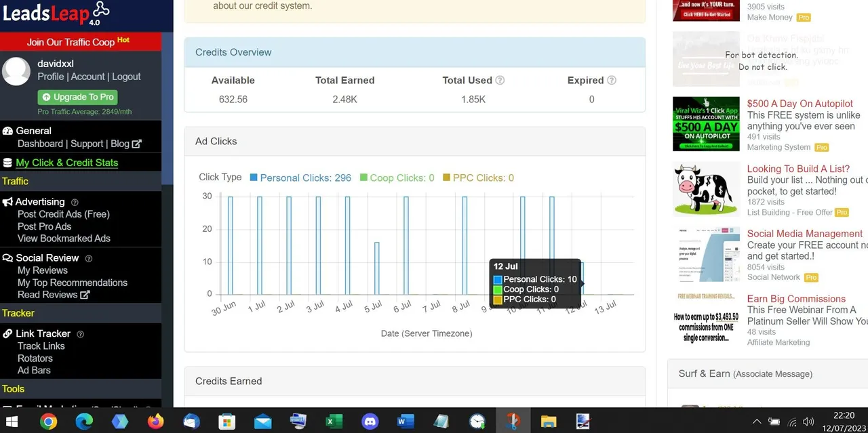Open Post Pro Ads
868x433 pixels.
pos(44,226)
